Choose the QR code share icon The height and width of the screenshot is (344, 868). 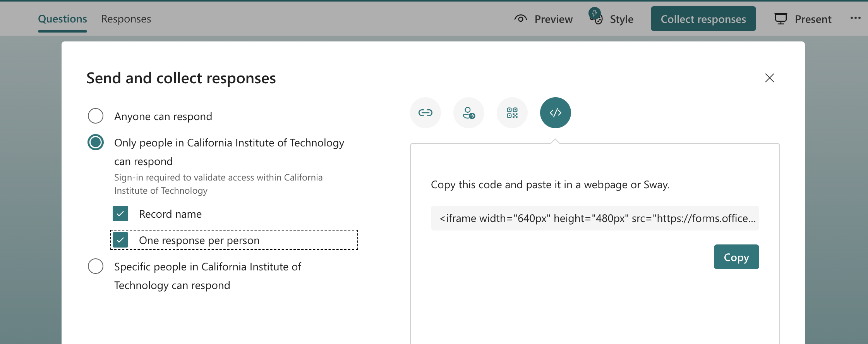tap(512, 113)
